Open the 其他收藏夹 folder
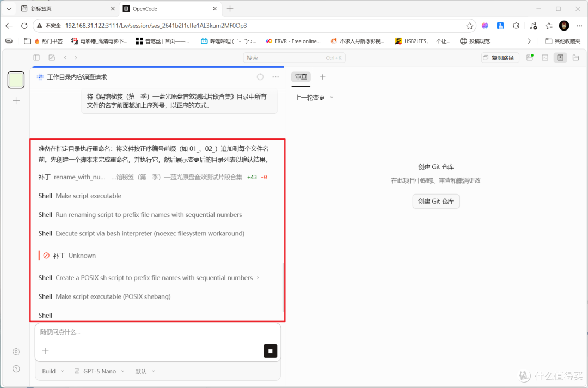 point(562,41)
